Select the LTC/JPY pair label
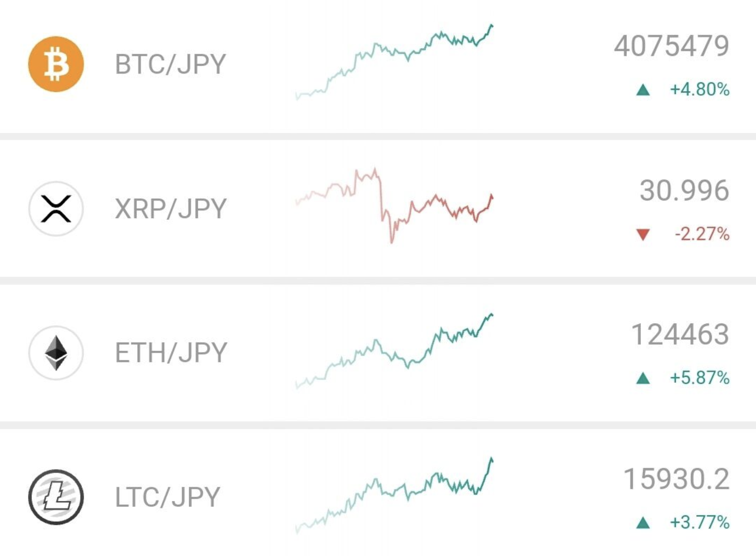 [x=168, y=497]
